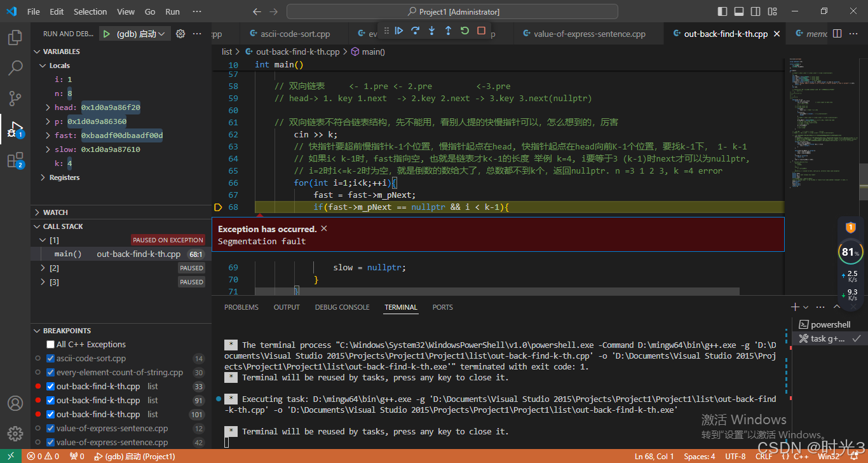Toggle out-back-find-k-th.cpp line 101 breakpoint
Viewport: 868px width, 463px height.
pos(51,414)
